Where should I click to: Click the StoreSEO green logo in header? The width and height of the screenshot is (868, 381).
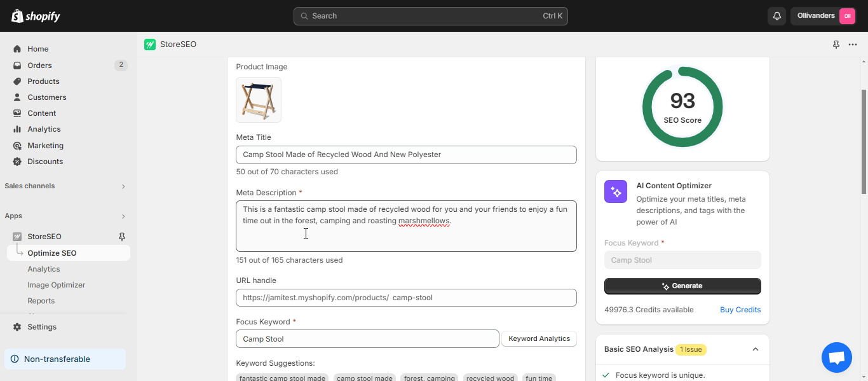point(150,45)
